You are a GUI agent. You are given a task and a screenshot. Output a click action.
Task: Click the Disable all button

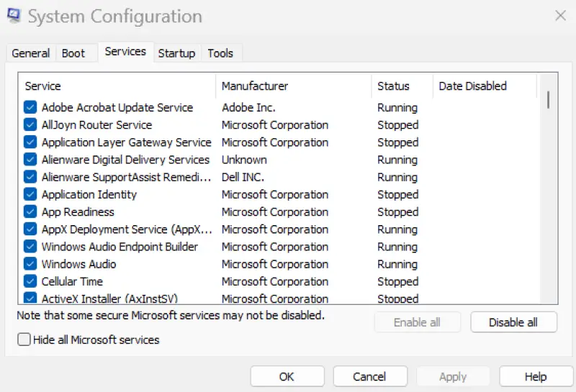(513, 322)
